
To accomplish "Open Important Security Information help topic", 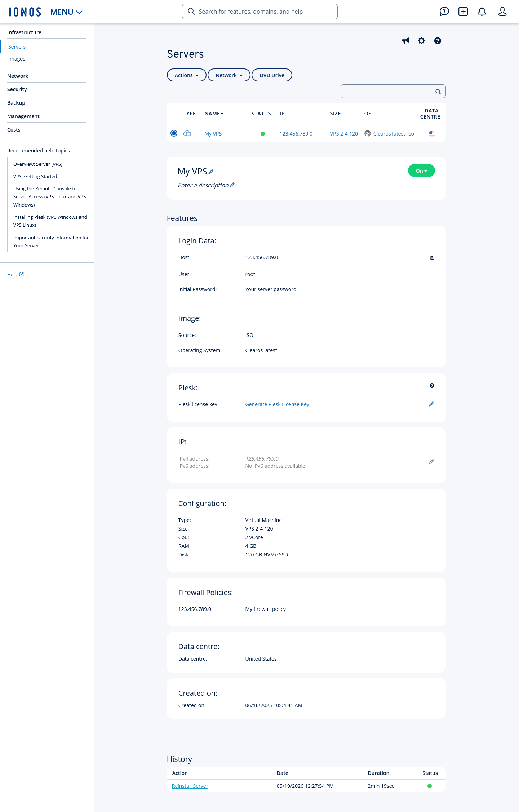I will [x=51, y=241].
